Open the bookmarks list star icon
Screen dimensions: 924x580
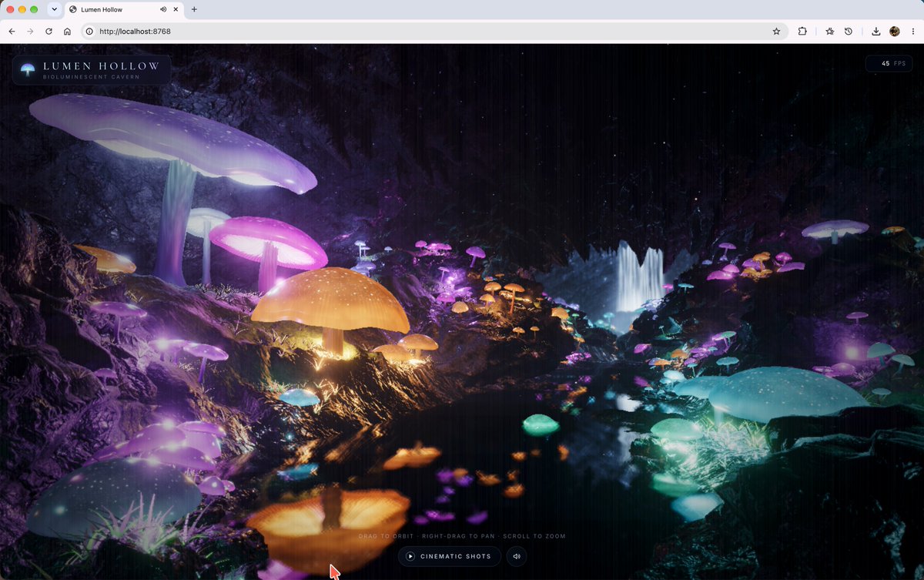(829, 32)
